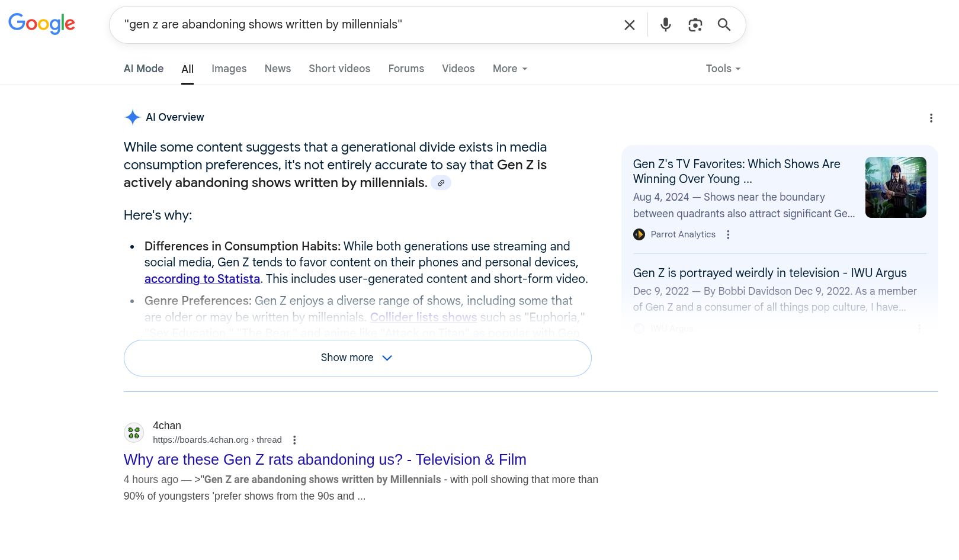The height and width of the screenshot is (560, 959).
Task: Click 'Parrot Analytics' source name
Action: click(683, 234)
